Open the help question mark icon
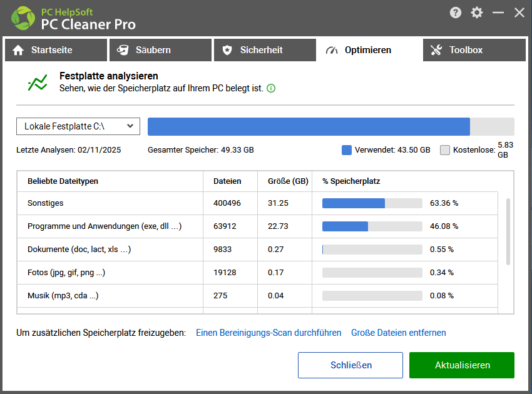Screen dimensions: 532x394 [455, 13]
